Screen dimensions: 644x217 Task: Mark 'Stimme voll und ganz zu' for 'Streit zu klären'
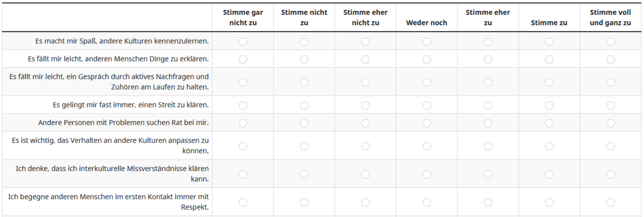(610, 106)
